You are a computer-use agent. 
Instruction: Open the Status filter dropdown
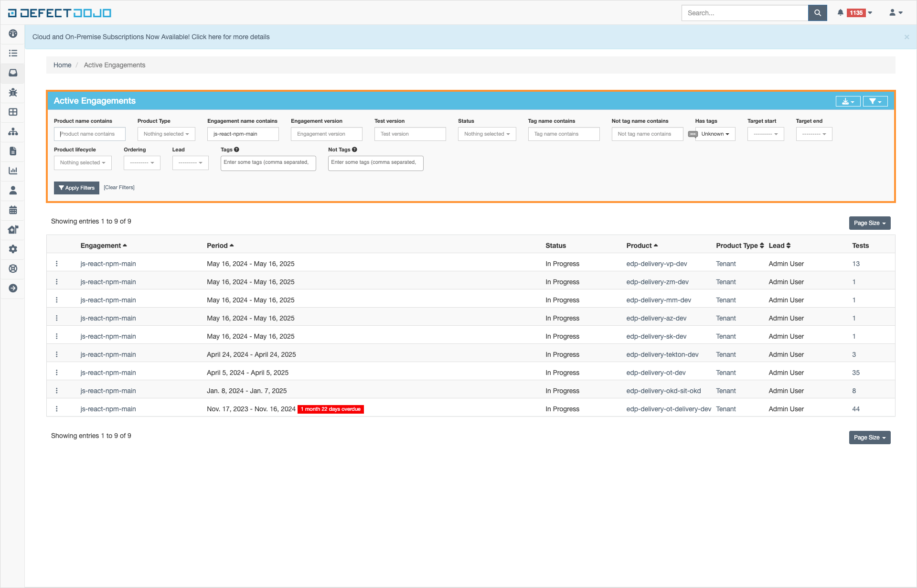coord(487,134)
